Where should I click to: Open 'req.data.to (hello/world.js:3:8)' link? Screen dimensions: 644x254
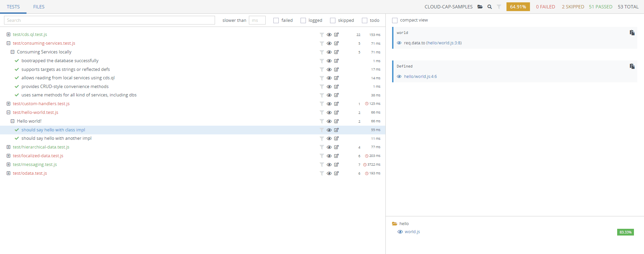(433, 43)
